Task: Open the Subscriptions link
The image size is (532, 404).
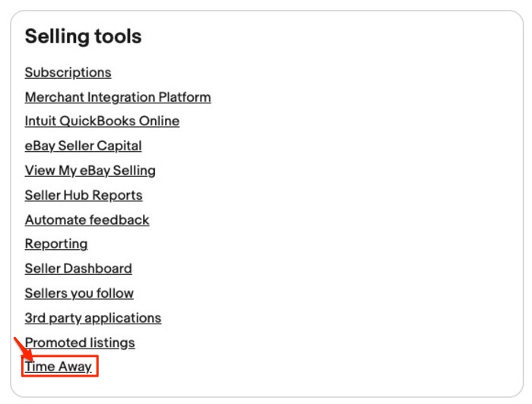Action: pyautogui.click(x=68, y=72)
